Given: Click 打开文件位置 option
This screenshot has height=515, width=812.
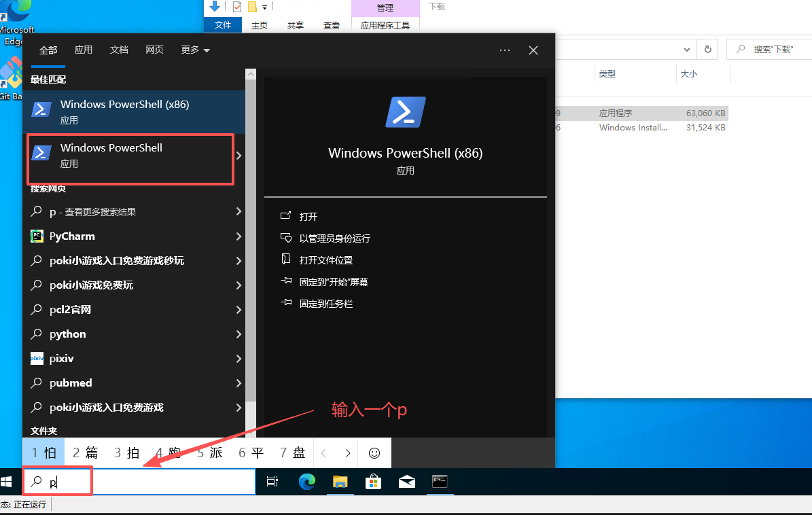Looking at the screenshot, I should 325,260.
